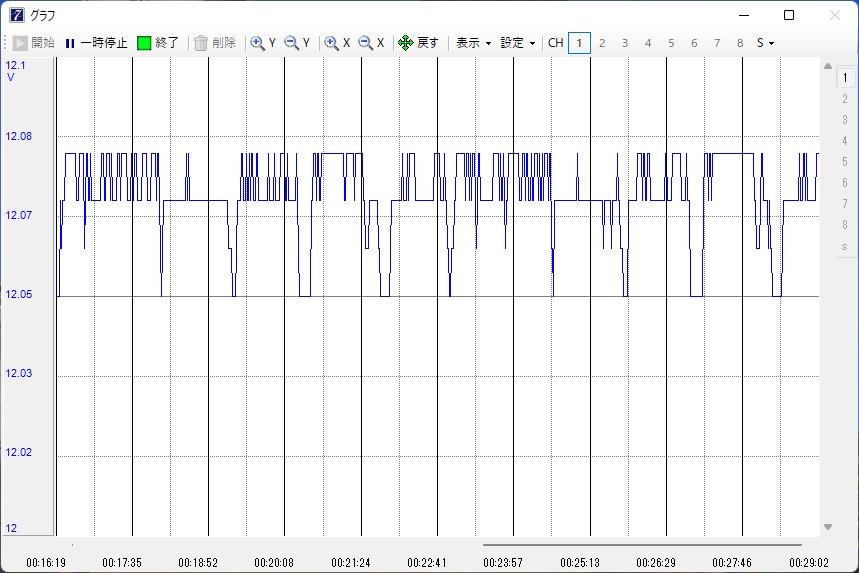Select tab 1 in the right side panel

coord(844,77)
